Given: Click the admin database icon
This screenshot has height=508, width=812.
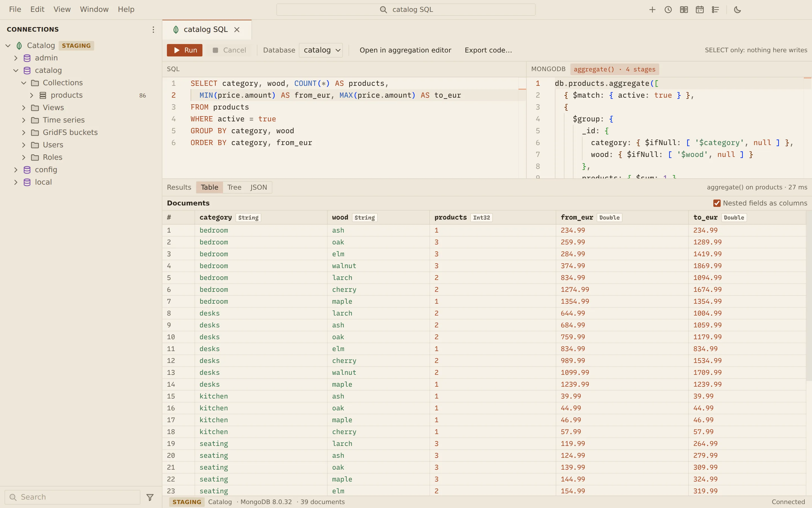Looking at the screenshot, I should 27,58.
